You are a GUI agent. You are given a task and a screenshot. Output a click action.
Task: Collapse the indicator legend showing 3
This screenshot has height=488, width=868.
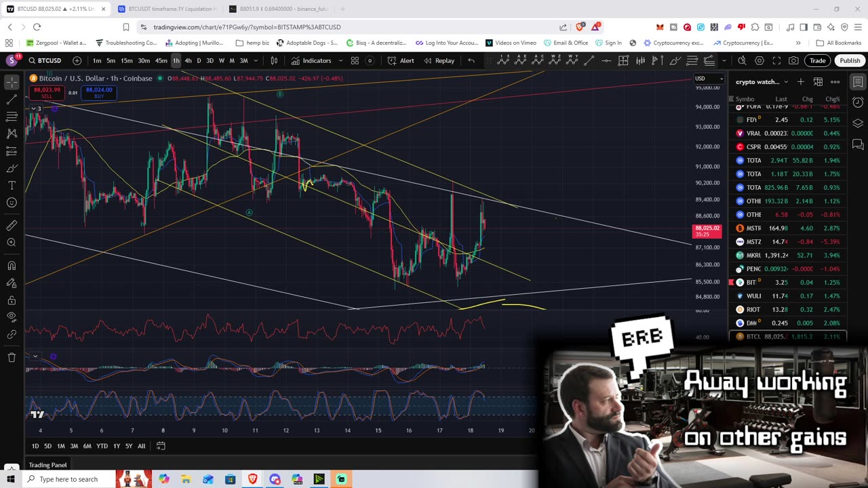[x=35, y=108]
